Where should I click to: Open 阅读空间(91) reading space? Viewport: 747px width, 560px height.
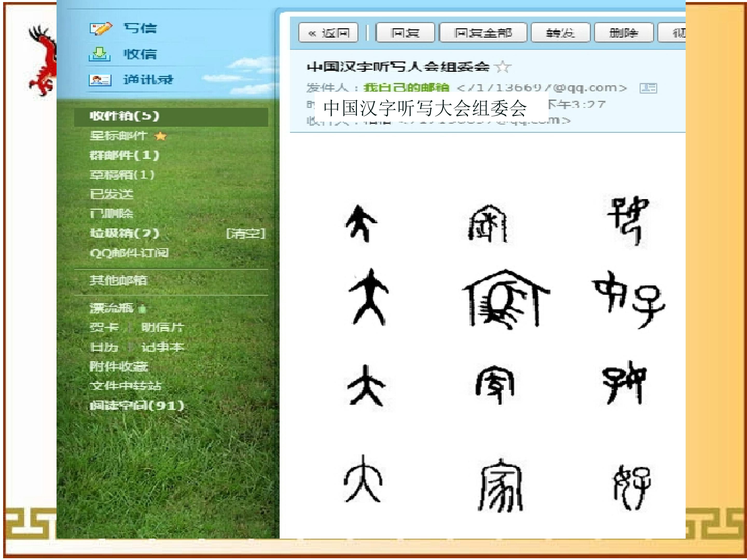click(137, 405)
